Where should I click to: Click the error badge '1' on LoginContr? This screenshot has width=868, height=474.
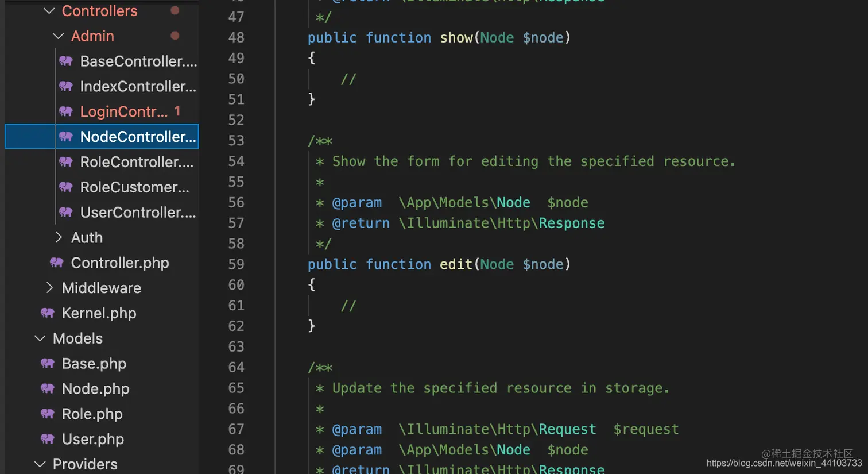(x=177, y=111)
